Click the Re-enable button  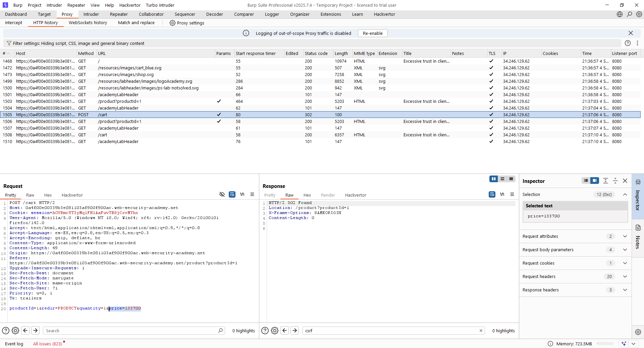(x=372, y=33)
